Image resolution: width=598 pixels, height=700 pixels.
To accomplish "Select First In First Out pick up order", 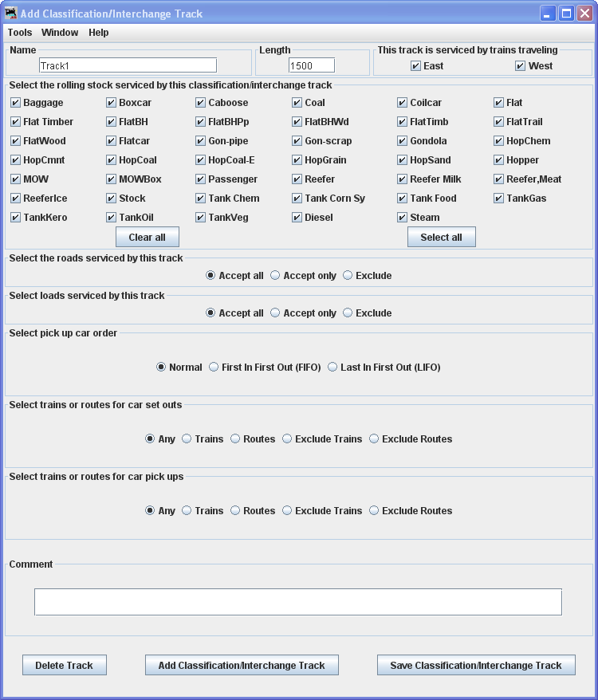I will (214, 368).
